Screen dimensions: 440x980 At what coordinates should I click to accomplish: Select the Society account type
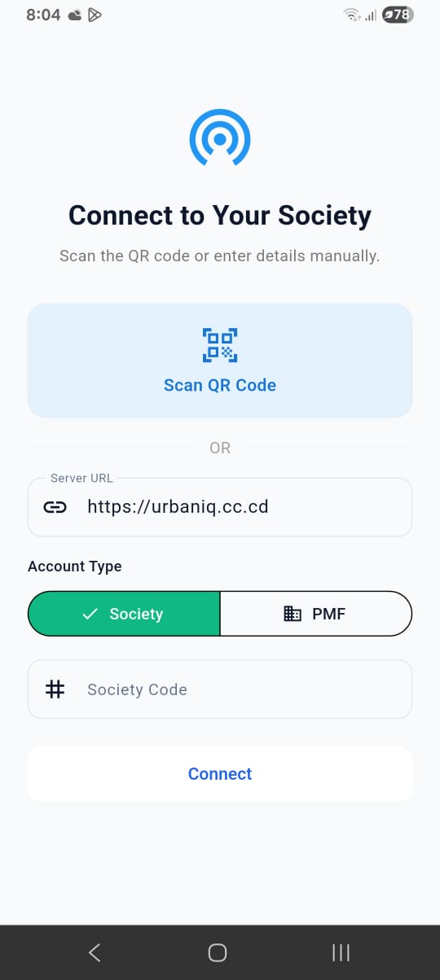click(x=124, y=614)
